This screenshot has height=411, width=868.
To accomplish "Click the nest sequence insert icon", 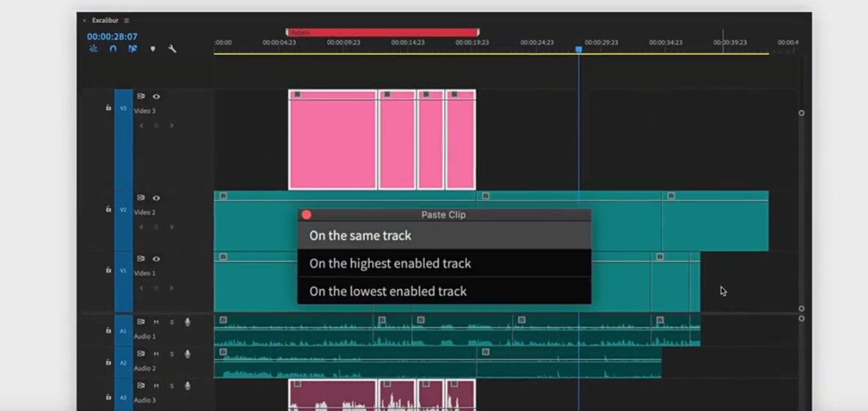I will coord(93,49).
